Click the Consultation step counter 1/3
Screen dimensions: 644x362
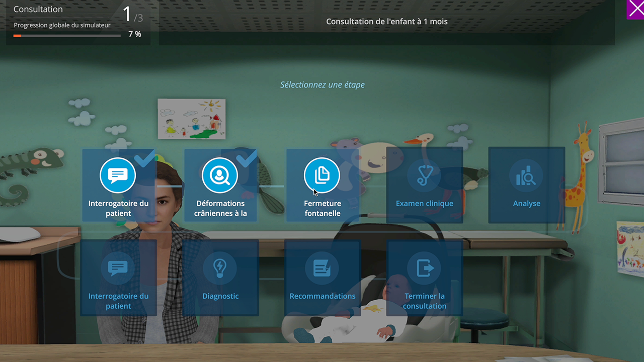pos(133,15)
